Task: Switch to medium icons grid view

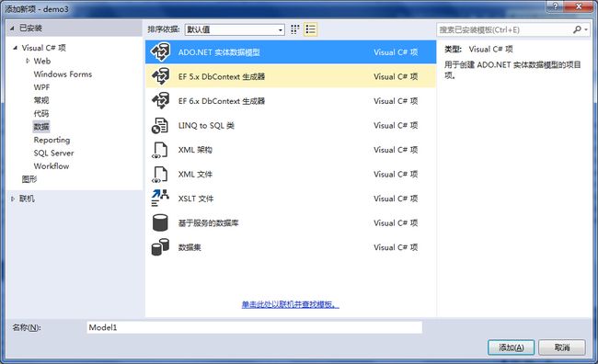Action: (x=294, y=29)
